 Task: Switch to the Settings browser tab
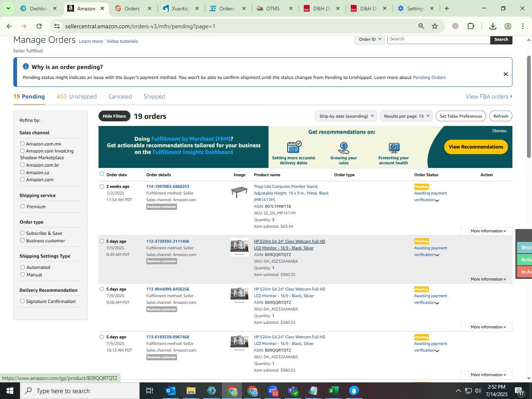[x=415, y=8]
